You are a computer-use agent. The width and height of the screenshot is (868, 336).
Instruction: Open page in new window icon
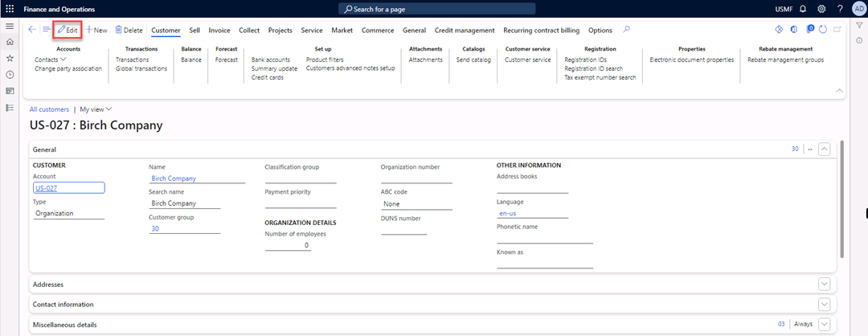click(837, 29)
